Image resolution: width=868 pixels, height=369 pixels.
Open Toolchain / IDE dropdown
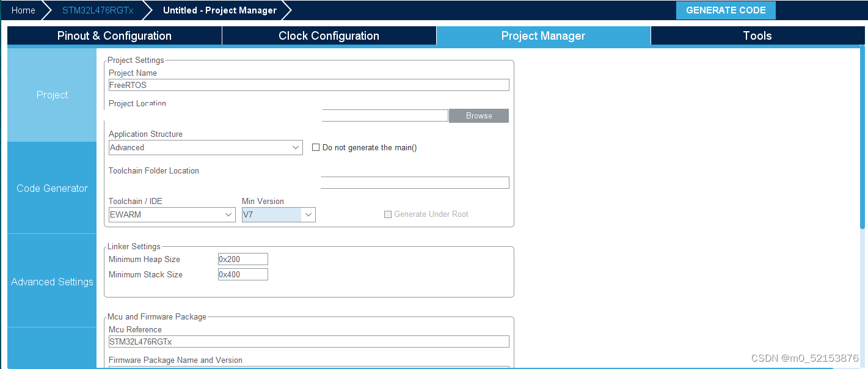point(172,214)
